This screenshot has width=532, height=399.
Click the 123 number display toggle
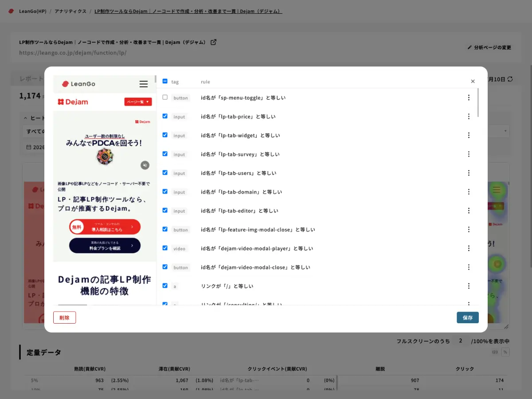coord(495,352)
